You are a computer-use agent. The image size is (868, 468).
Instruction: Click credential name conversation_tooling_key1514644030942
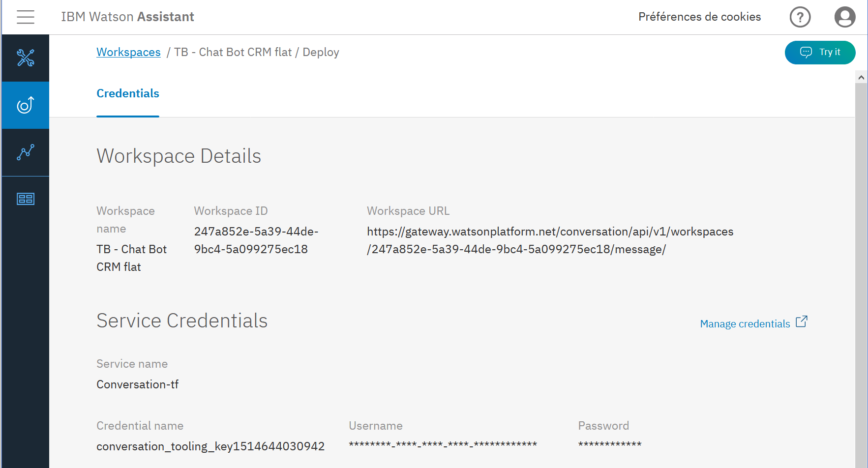[x=210, y=446]
